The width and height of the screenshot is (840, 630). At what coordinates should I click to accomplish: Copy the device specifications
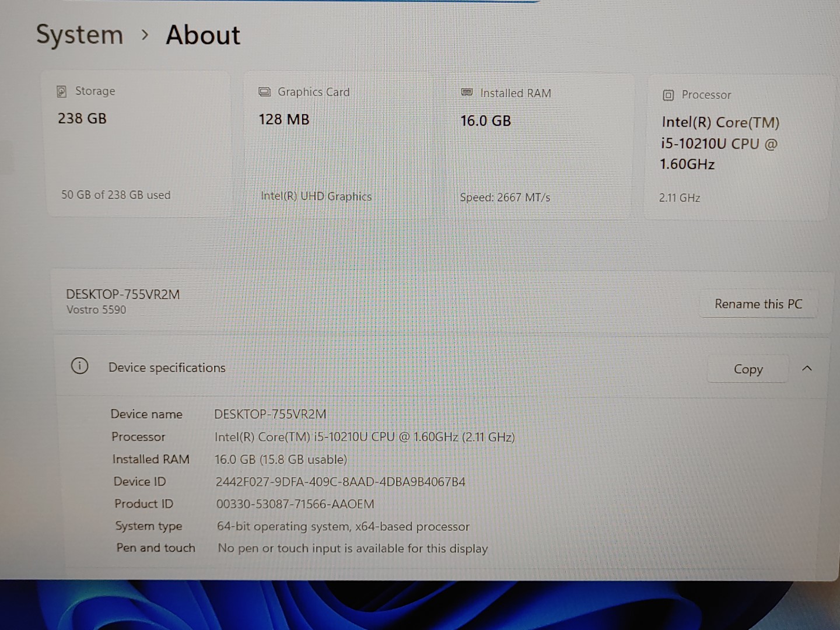tap(748, 369)
